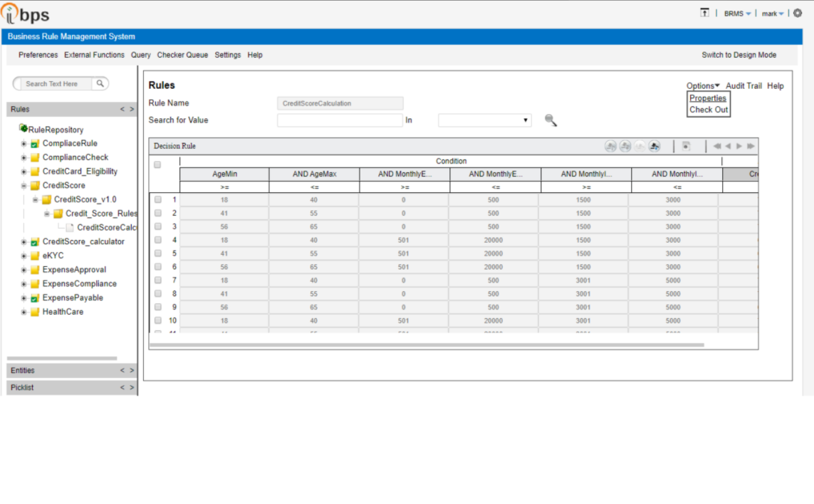Open the gear settings icon at top right
This screenshot has height=504, width=814.
(798, 13)
